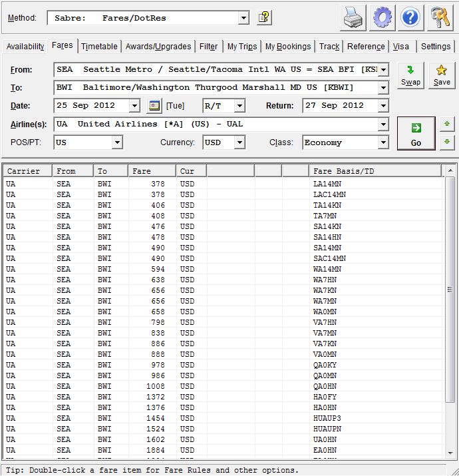Select the UA0HN fare at 1602
This screenshot has height=476, width=459.
coord(223,439)
